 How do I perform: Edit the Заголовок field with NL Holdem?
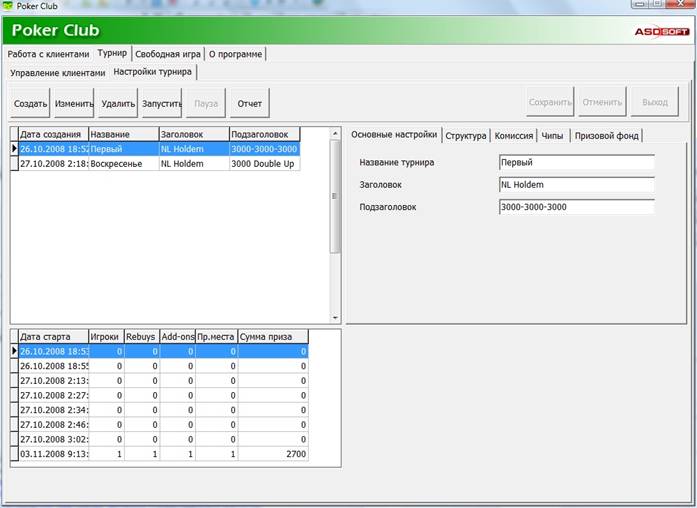(576, 184)
